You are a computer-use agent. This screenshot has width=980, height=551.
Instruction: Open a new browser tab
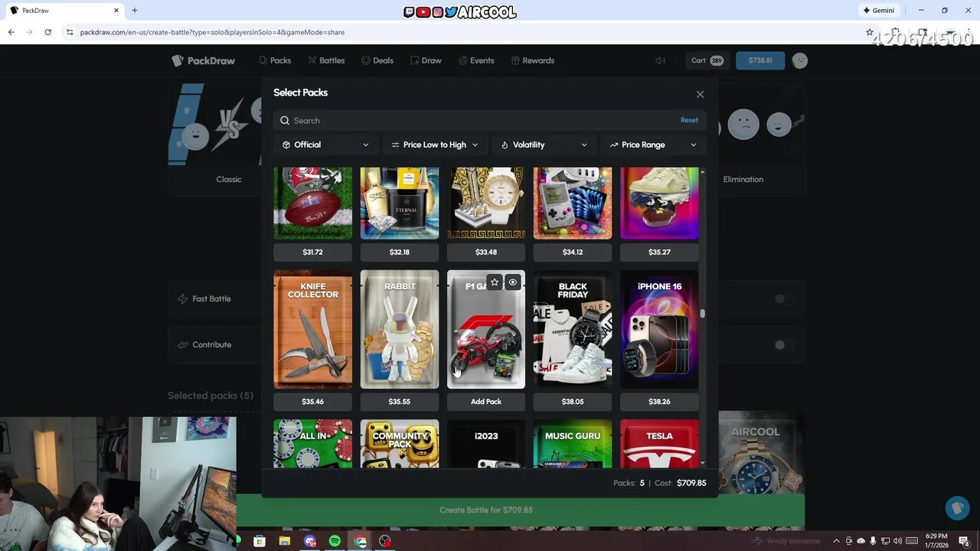coord(135,11)
